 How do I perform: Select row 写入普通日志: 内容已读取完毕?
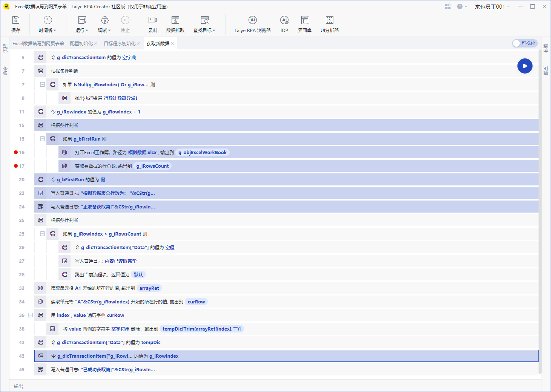point(298,261)
